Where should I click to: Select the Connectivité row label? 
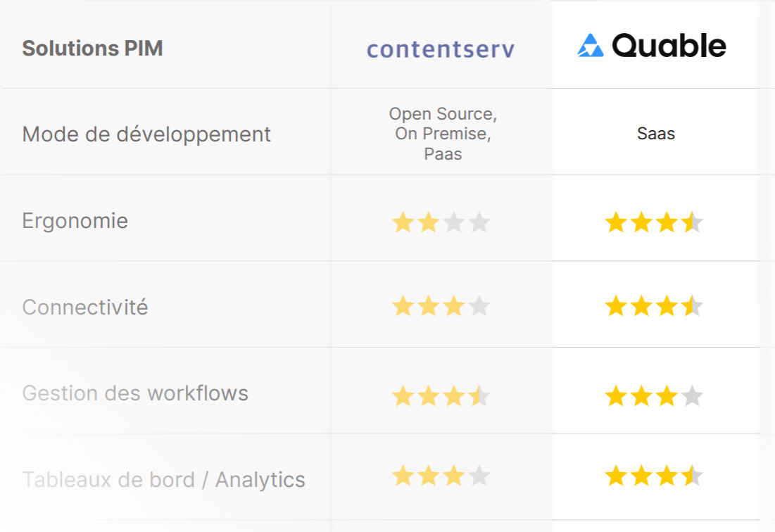pos(85,307)
